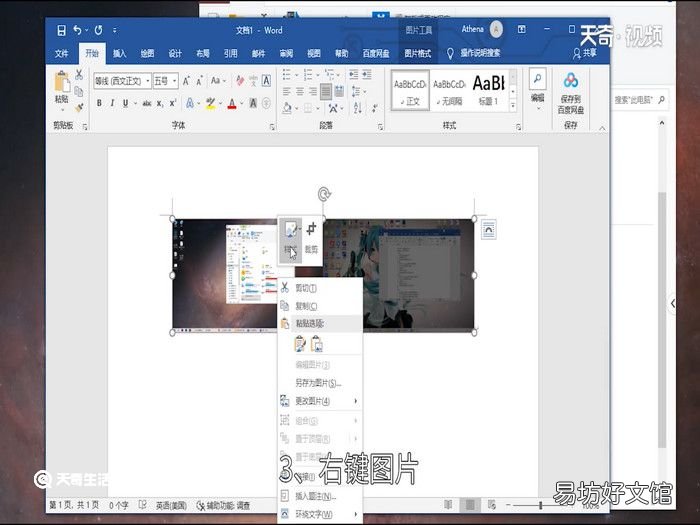Open the Find/Editing magnifier icon
Viewport: 700px width, 525px height.
[x=538, y=79]
